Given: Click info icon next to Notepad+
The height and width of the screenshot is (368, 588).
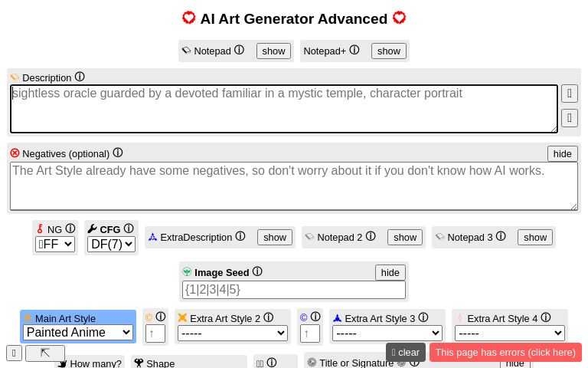Looking at the screenshot, I should tap(354, 51).
